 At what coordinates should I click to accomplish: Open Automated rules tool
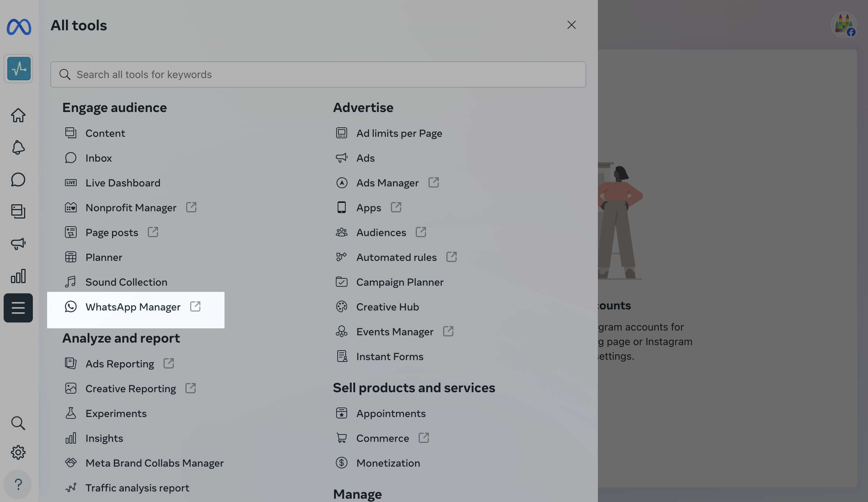click(396, 257)
